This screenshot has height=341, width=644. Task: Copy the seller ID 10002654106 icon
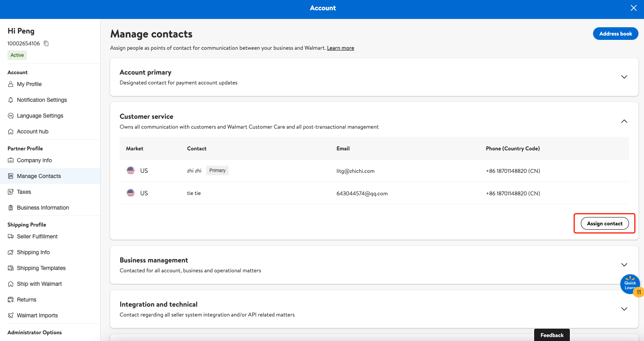[46, 43]
